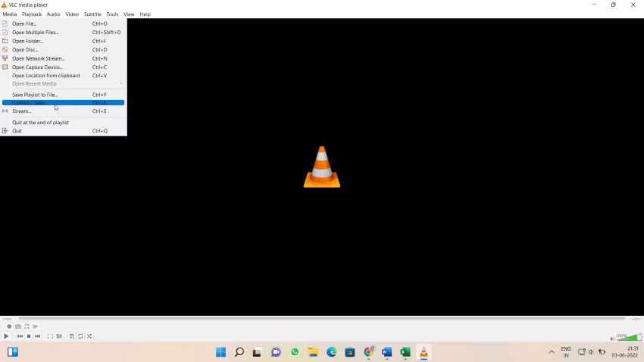The image size is (644, 362).
Task: Click the Next media button
Action: click(37, 336)
